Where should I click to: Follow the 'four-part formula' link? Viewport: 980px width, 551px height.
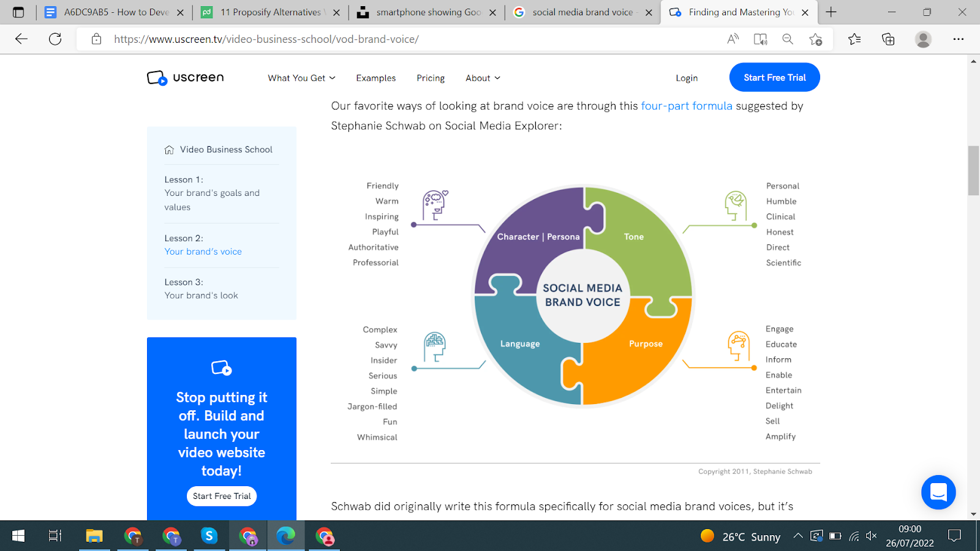pyautogui.click(x=687, y=106)
